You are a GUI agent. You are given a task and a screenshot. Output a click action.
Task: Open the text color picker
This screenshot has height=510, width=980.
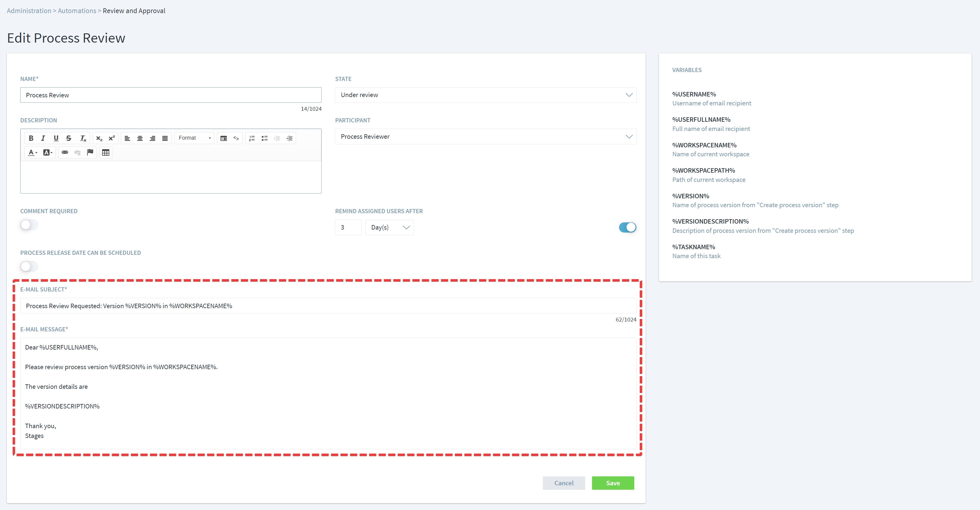tap(33, 152)
